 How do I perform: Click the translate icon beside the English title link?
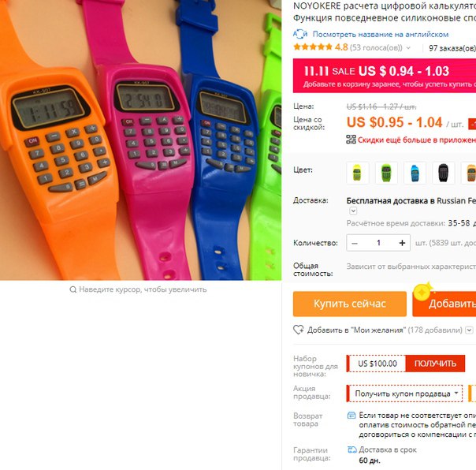click(300, 34)
